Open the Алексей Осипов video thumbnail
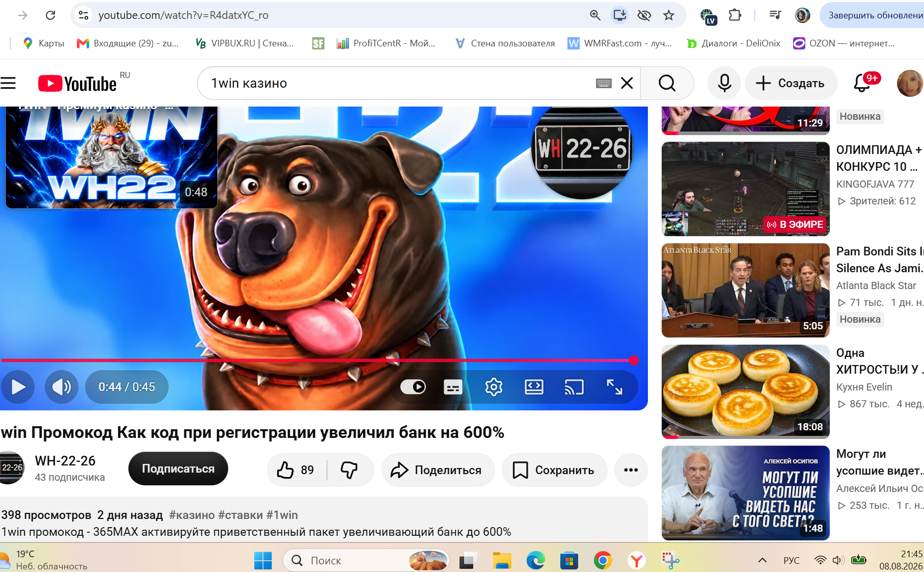The width and height of the screenshot is (924, 572). pos(746,493)
